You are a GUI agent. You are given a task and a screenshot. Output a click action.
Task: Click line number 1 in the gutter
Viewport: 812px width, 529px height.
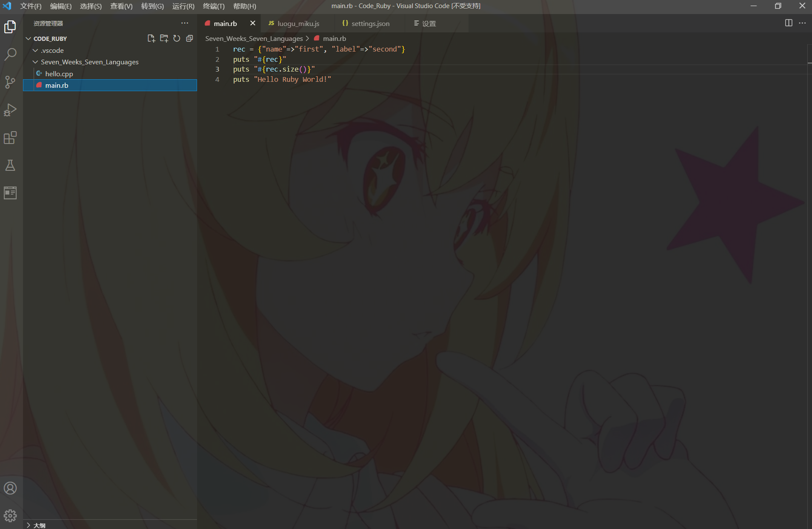click(217, 49)
